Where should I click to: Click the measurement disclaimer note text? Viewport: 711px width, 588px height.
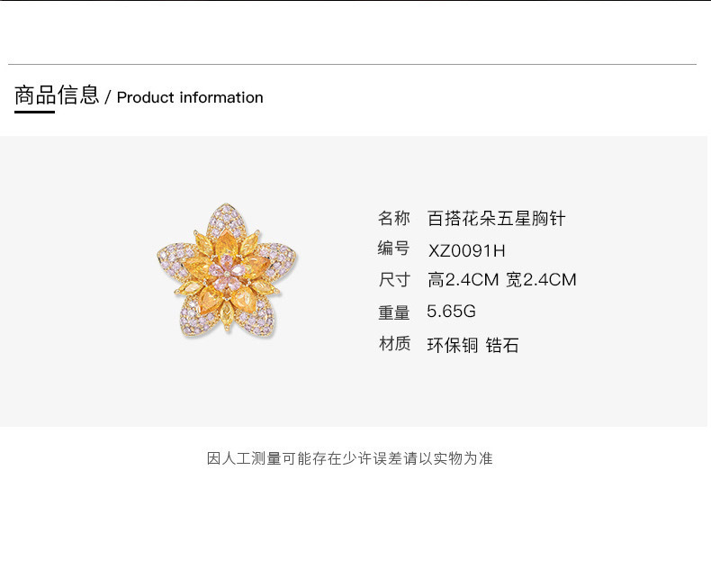(349, 458)
